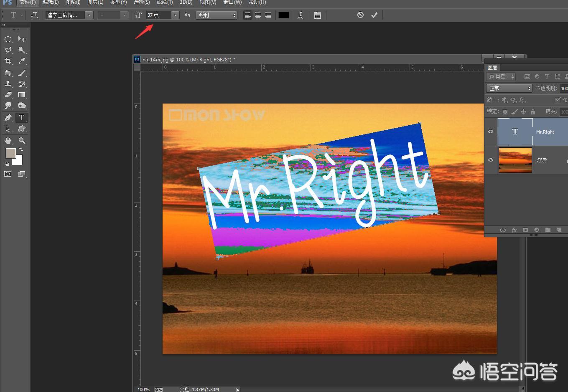The image size is (568, 392).
Task: Enable left-align text option
Action: 248,15
